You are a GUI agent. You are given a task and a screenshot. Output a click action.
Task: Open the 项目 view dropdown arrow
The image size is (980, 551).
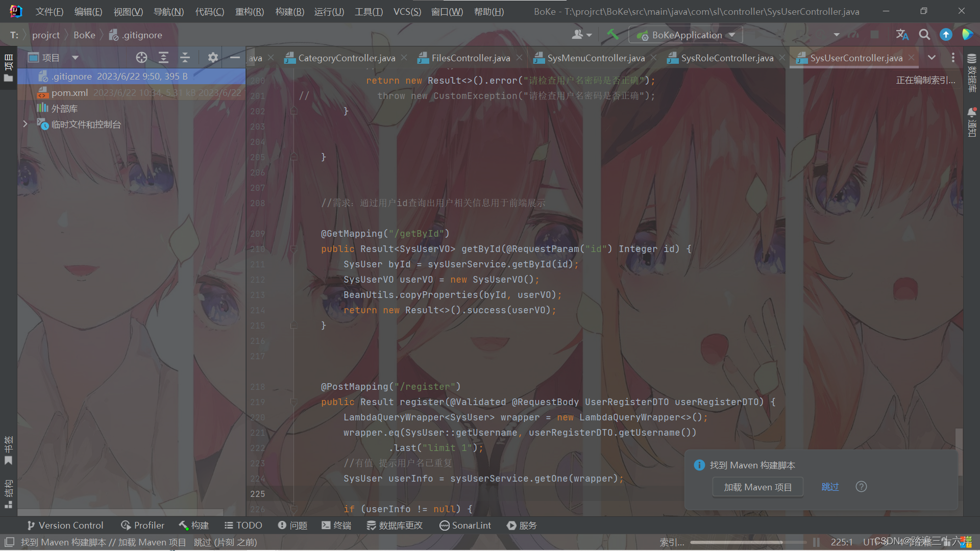pyautogui.click(x=75, y=58)
